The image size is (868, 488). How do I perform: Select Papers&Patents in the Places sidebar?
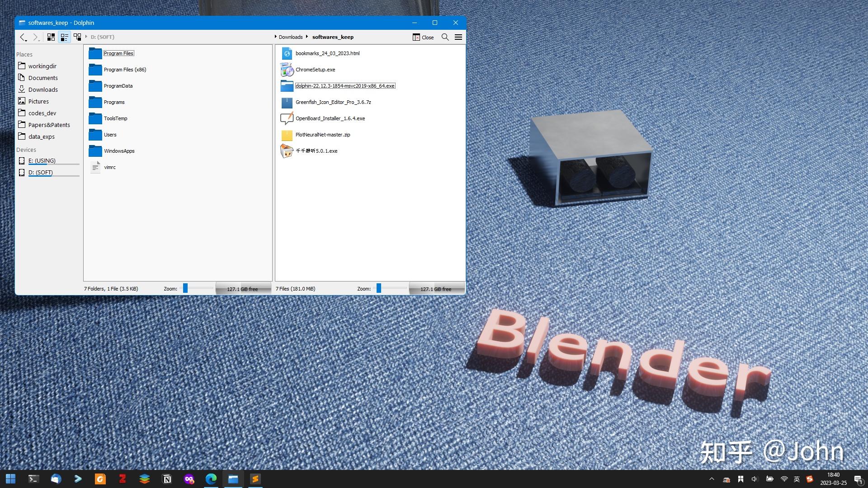click(49, 125)
